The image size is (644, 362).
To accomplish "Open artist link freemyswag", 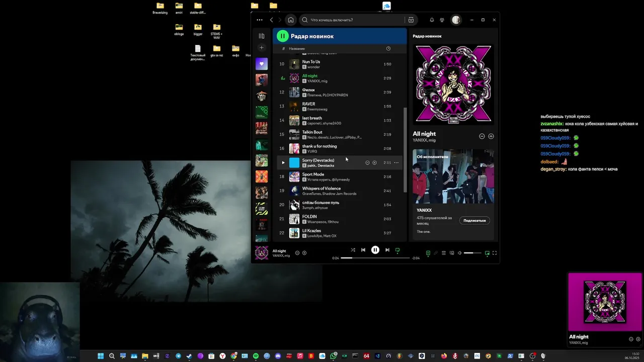I will tap(317, 109).
